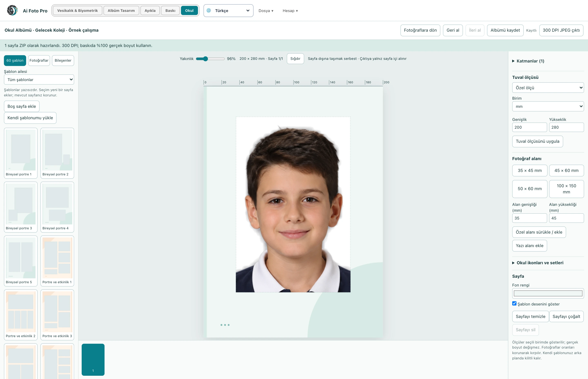Open the Bileşenler tab
Screen dimensions: 588x379
click(x=63, y=60)
